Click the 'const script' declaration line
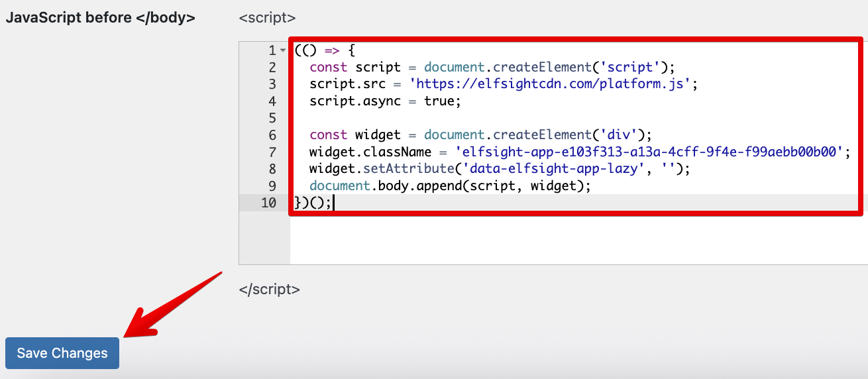868x379 pixels. click(492, 68)
